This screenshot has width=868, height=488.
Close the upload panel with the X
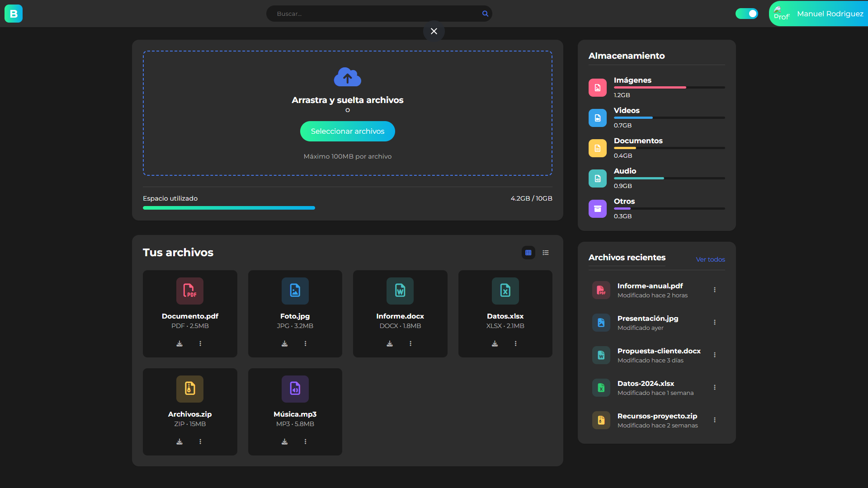(x=434, y=31)
